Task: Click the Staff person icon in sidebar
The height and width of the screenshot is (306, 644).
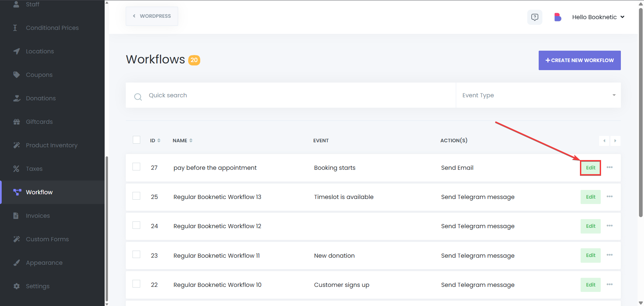Action: coord(16,4)
